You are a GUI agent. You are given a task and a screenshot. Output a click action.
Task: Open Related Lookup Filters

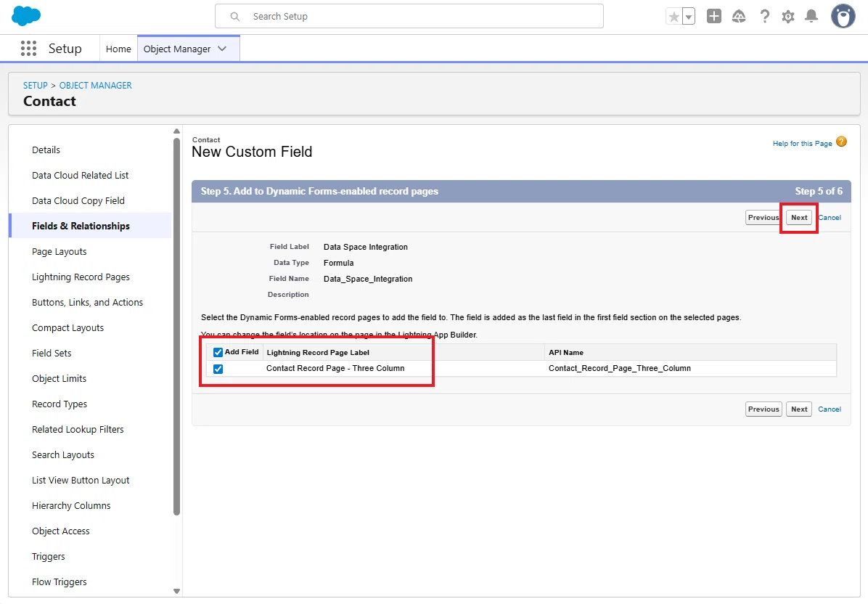(x=78, y=430)
